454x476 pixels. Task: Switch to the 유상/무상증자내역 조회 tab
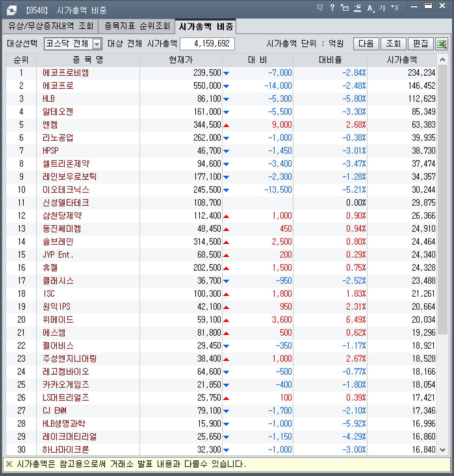[x=51, y=26]
